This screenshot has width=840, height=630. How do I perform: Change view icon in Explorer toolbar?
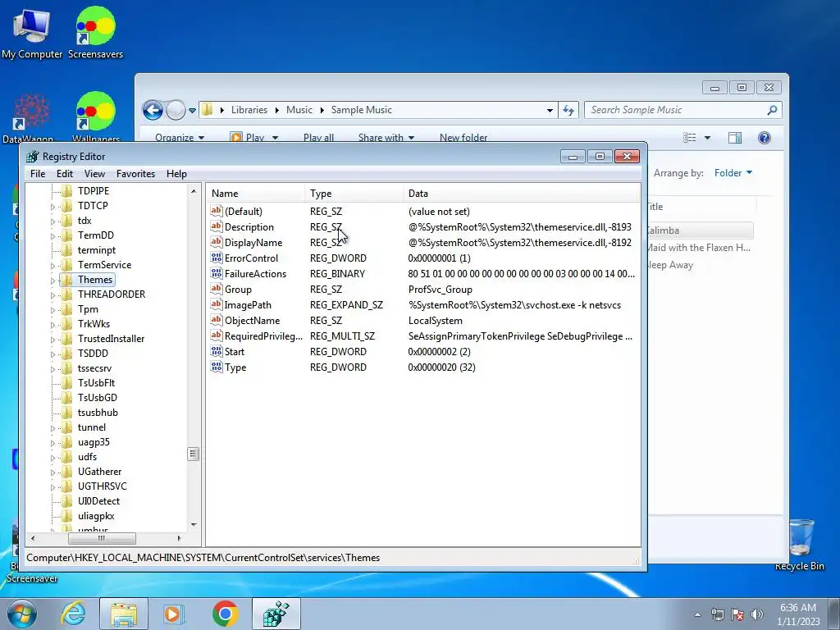(x=690, y=138)
